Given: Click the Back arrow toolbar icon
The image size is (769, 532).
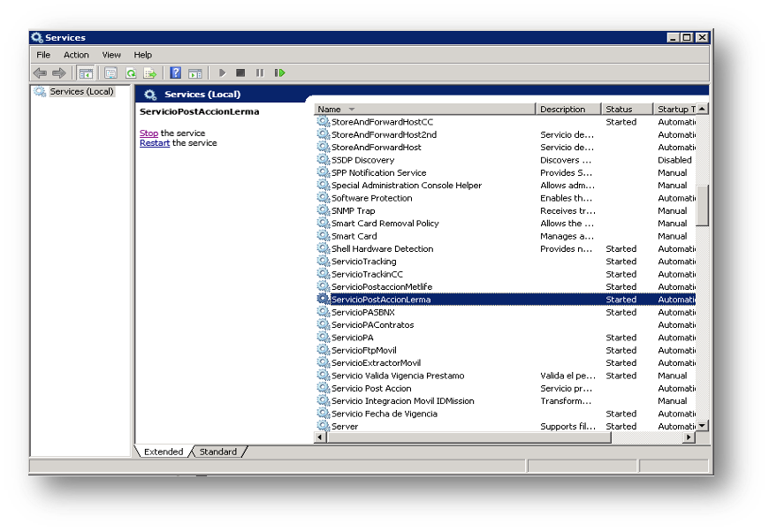Looking at the screenshot, I should pos(40,73).
